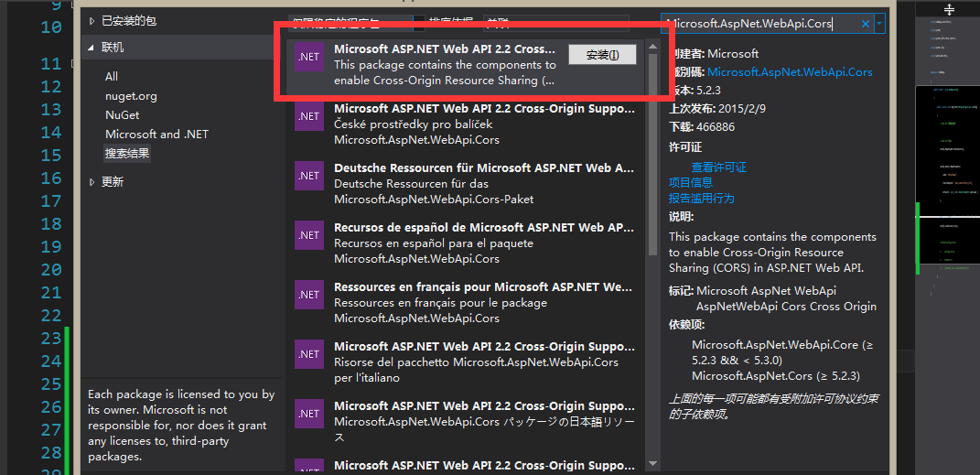
Task: Open the search box dropdown arrow
Action: point(880,25)
